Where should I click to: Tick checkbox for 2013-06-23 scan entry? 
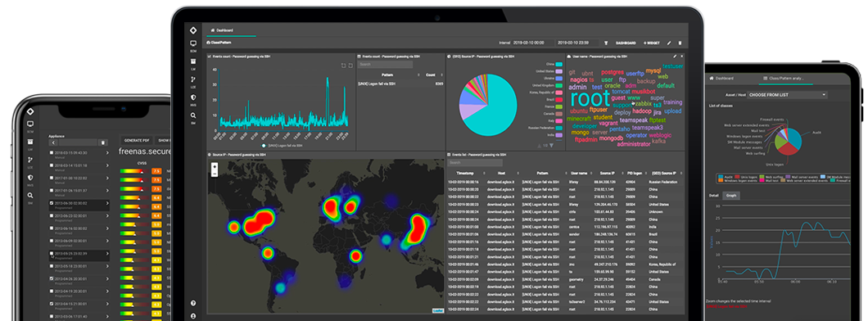pos(52,216)
